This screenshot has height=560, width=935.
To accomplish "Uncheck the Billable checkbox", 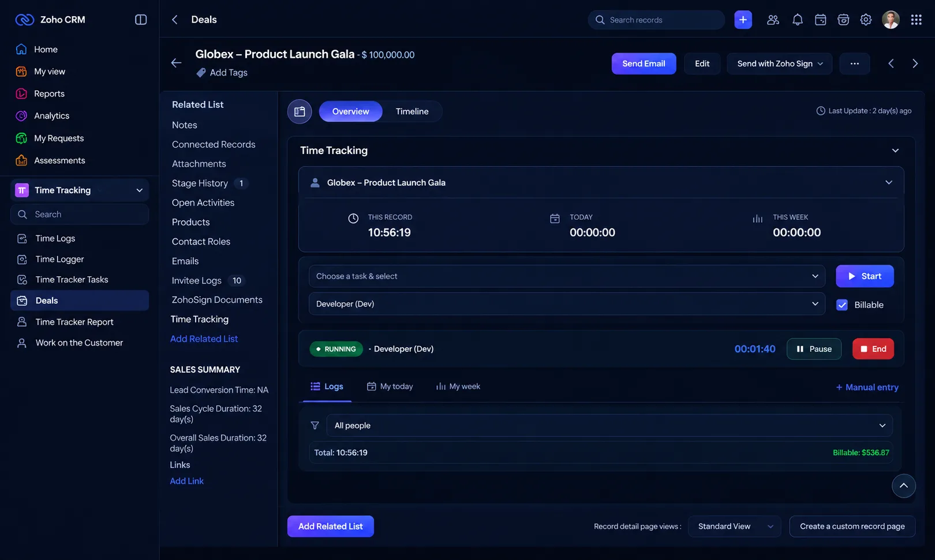I will point(842,305).
